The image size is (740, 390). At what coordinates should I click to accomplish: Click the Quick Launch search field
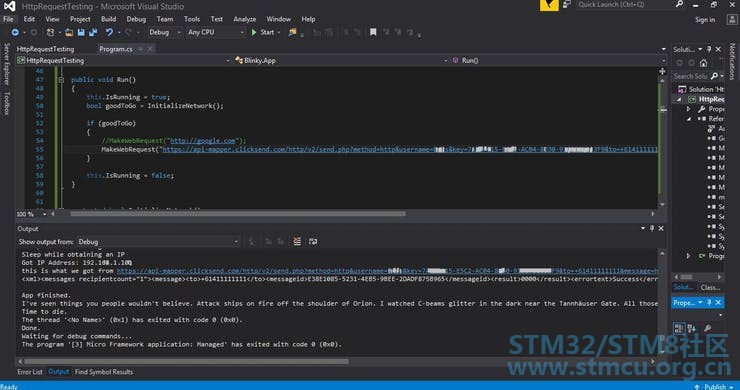pyautogui.click(x=624, y=5)
